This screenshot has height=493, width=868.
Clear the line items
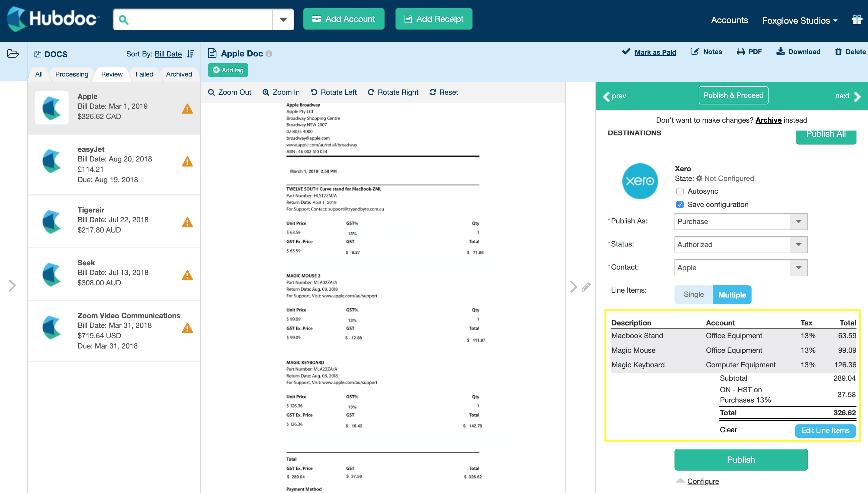point(728,430)
